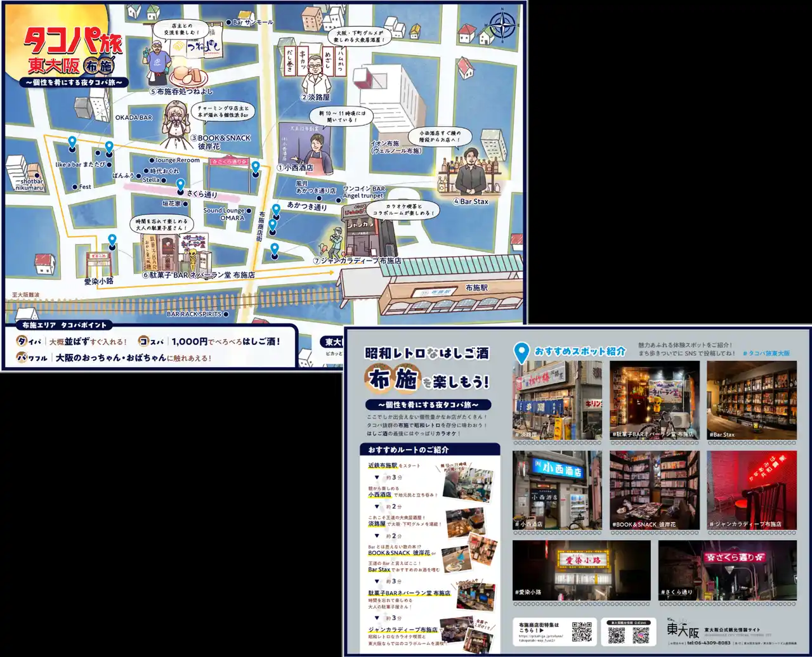Open the #Bar Stax photo thumbnail
The image size is (812, 657).
click(751, 400)
